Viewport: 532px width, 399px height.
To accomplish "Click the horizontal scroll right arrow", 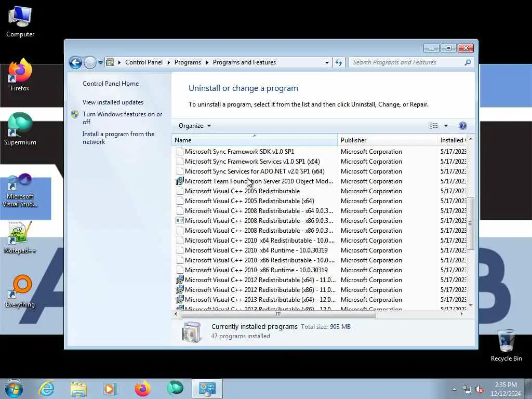I will (461, 314).
